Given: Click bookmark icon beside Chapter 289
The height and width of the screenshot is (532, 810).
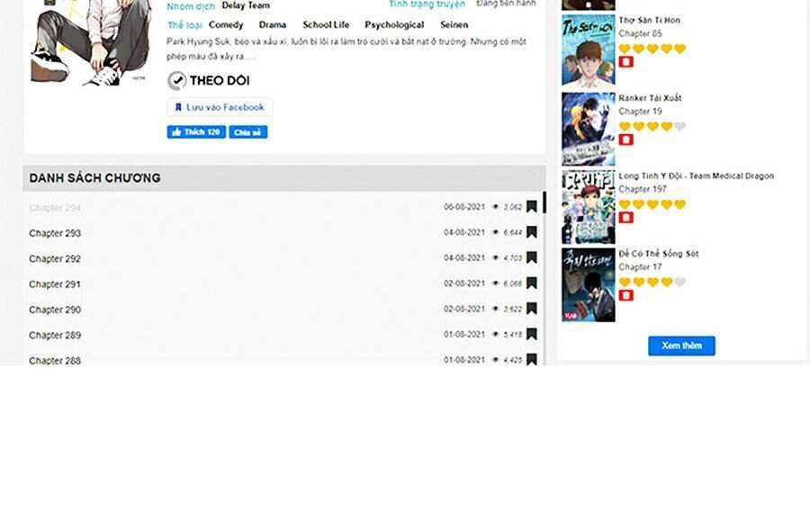Looking at the screenshot, I should pos(532,334).
